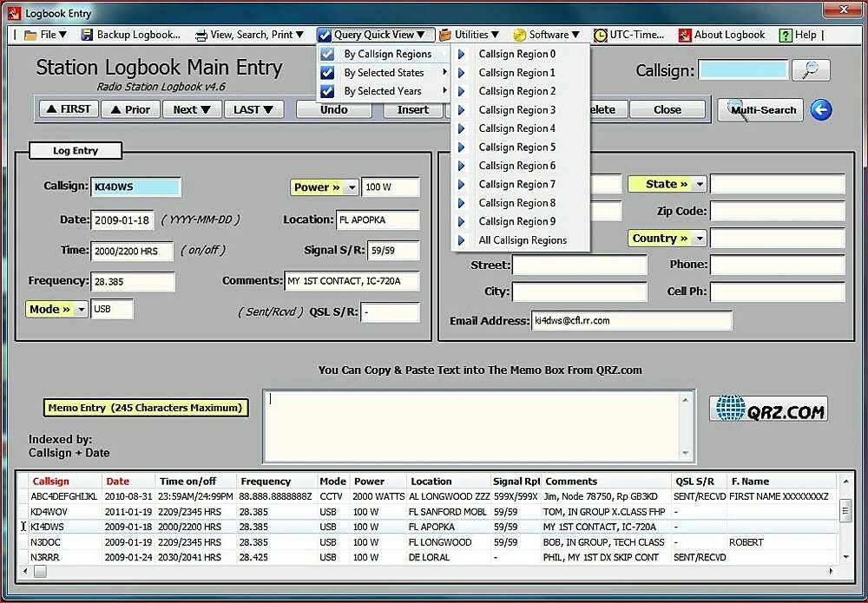The image size is (868, 603).
Task: Click the blue circular back-arrow icon
Action: tap(820, 109)
